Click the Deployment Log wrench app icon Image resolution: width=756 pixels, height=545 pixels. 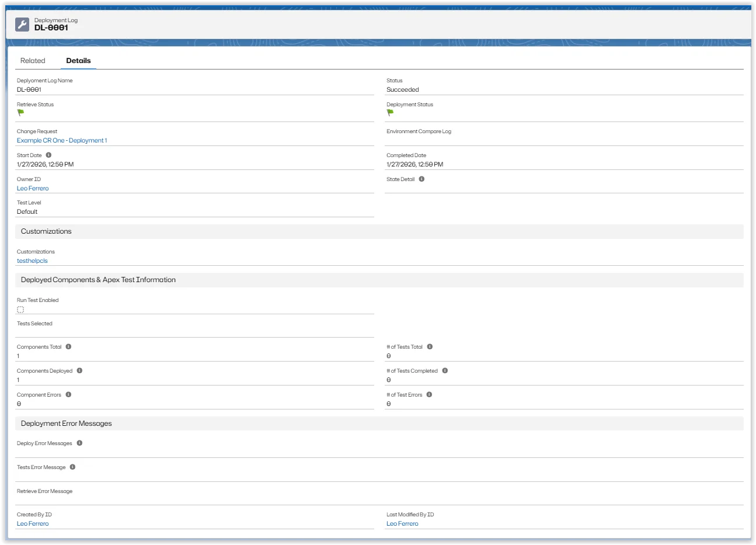[21, 24]
